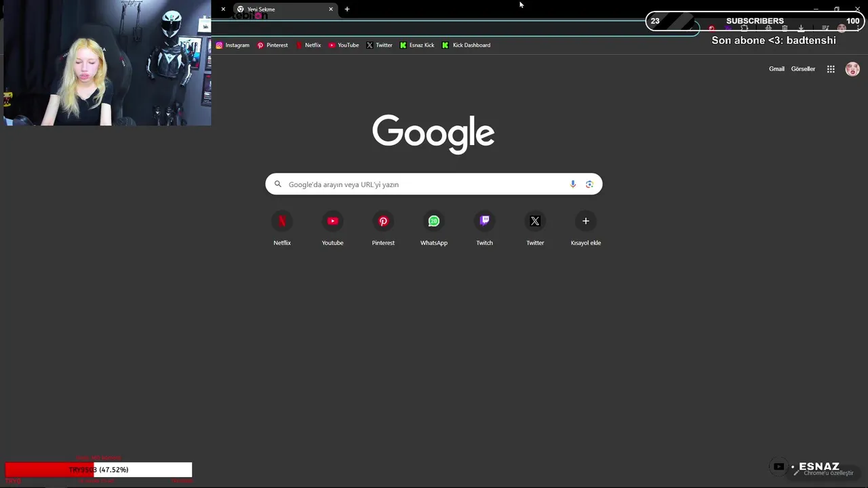Open the Twitch shortcut tile
Viewport: 868px width, 488px height.
click(484, 228)
